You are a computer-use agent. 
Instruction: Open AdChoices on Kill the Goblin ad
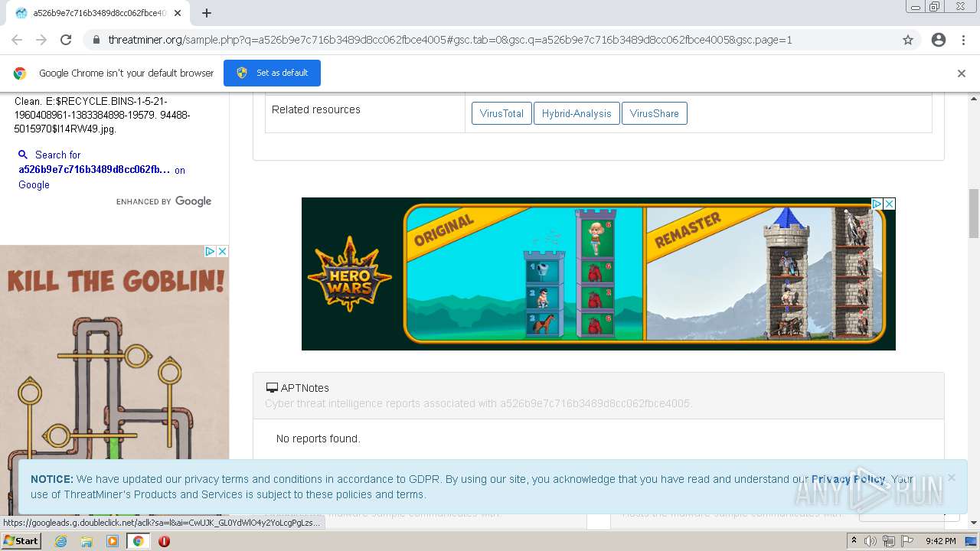(x=210, y=251)
